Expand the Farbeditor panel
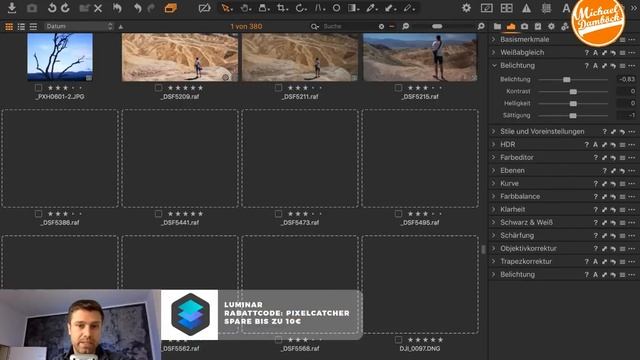 click(x=493, y=158)
